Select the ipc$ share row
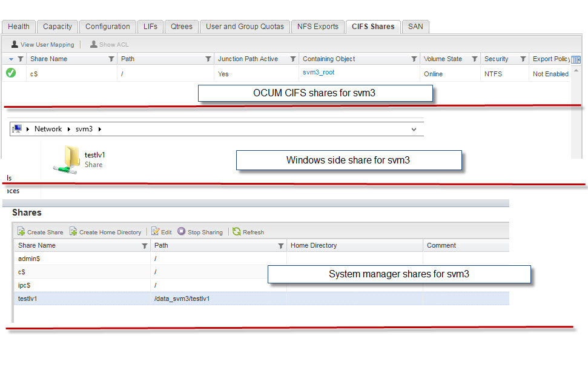The image size is (588, 373). pyautogui.click(x=262, y=285)
